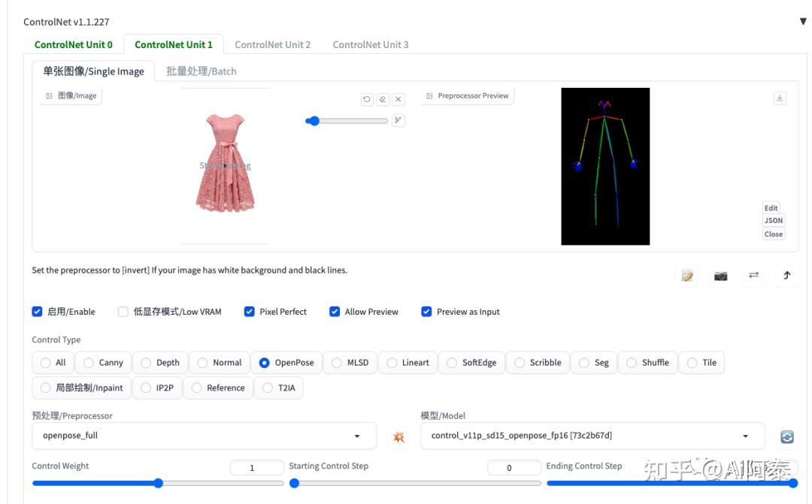This screenshot has width=812, height=504.
Task: Click the undo icon above the input image
Action: click(x=367, y=99)
